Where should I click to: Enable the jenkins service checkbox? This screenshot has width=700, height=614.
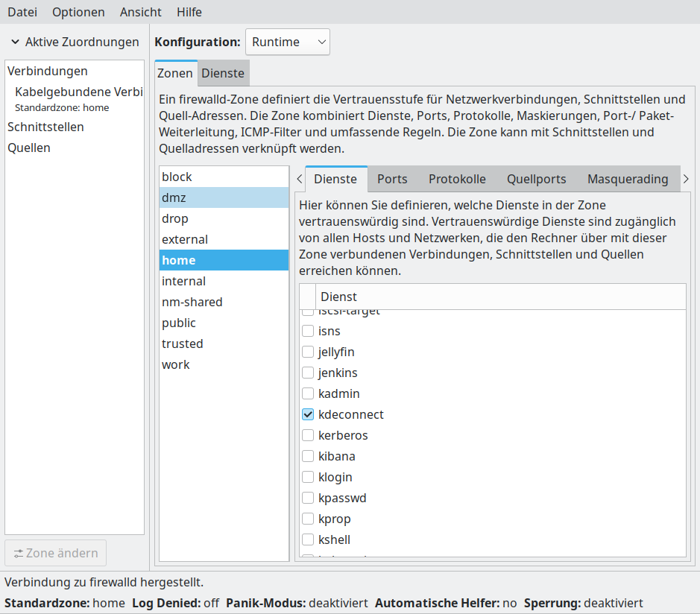[x=308, y=373]
